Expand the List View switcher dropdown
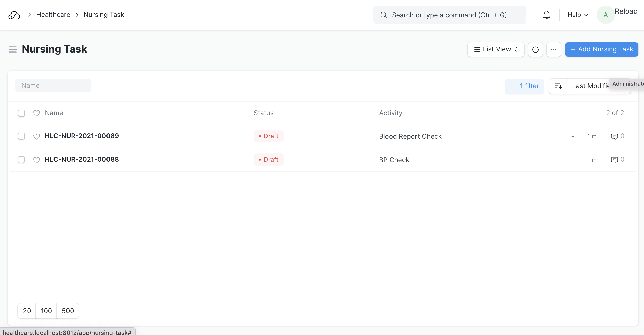This screenshot has width=644, height=335. click(x=496, y=49)
